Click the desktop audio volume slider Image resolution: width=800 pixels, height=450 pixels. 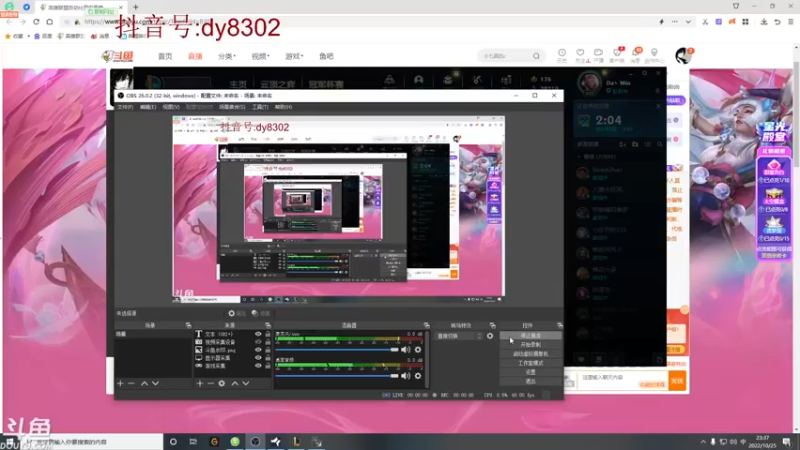(337, 376)
